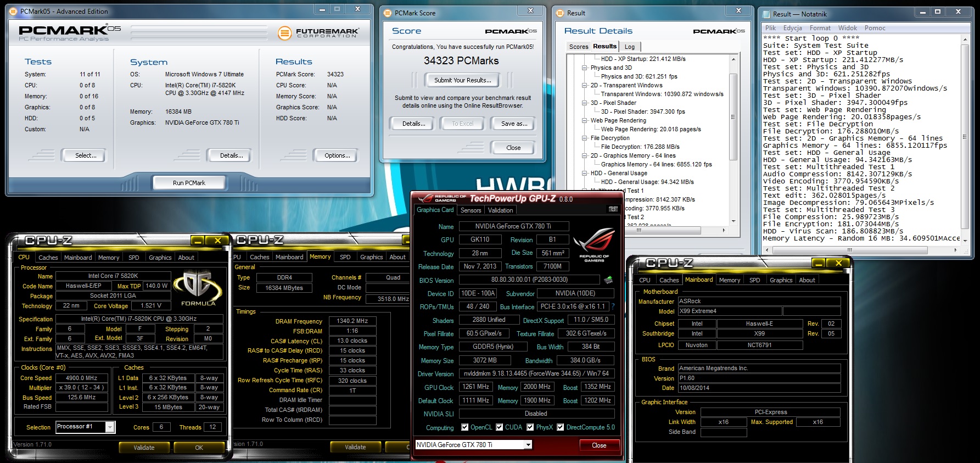Viewport: 980px width, 463px height.
Task: Open the SPD tab in the CPU-Z Mainboard window
Action: coord(754,280)
